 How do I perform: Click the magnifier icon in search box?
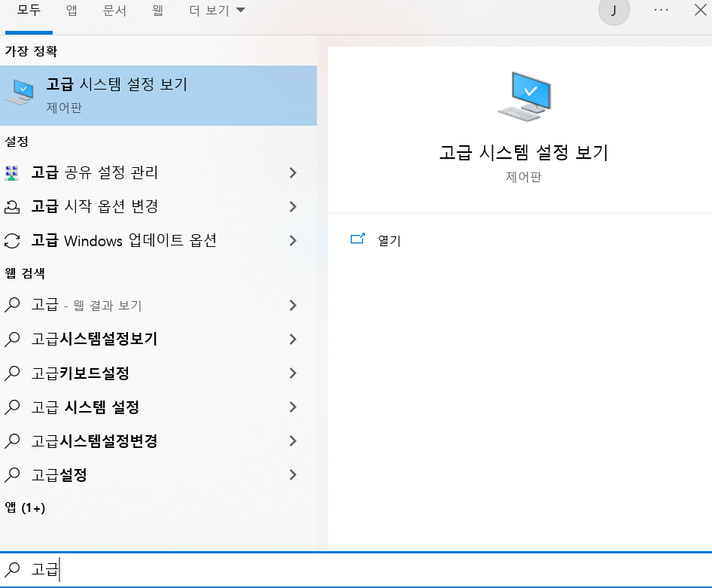12,569
